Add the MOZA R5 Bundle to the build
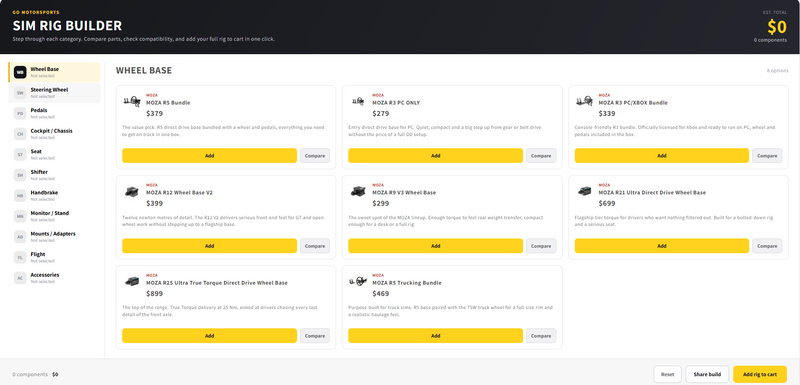 (x=210, y=156)
